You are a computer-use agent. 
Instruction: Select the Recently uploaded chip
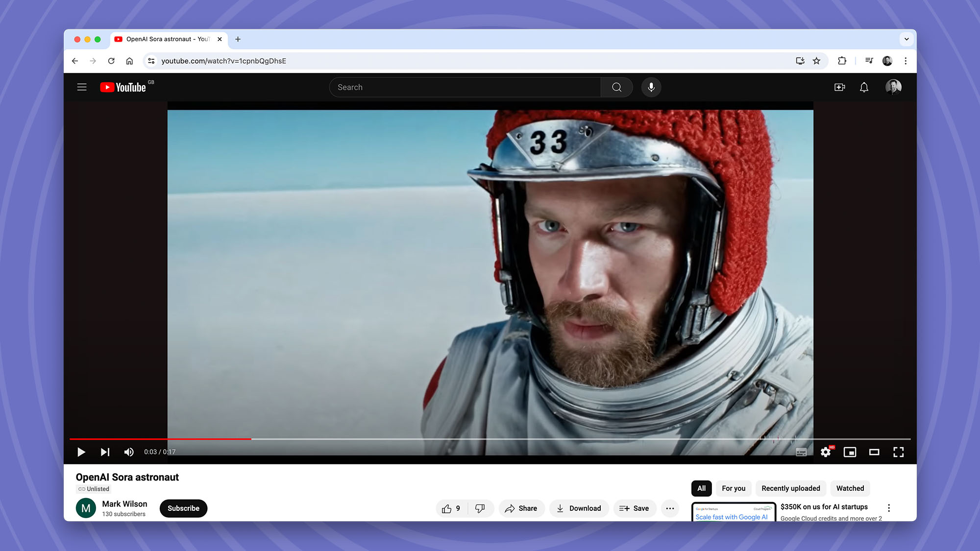pos(790,488)
